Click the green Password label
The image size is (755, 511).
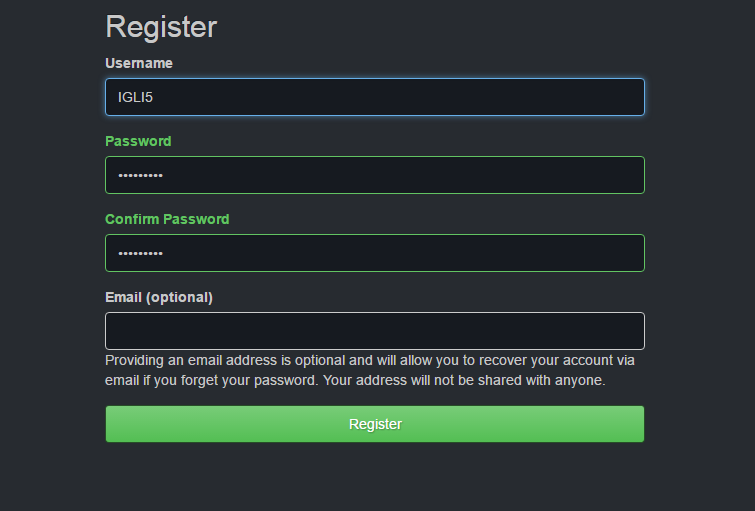pos(138,141)
